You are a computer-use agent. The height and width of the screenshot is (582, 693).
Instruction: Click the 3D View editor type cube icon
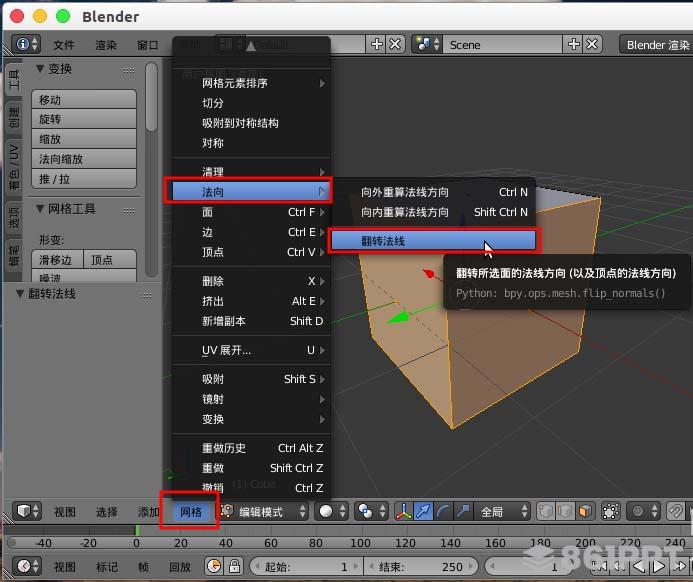click(28, 512)
